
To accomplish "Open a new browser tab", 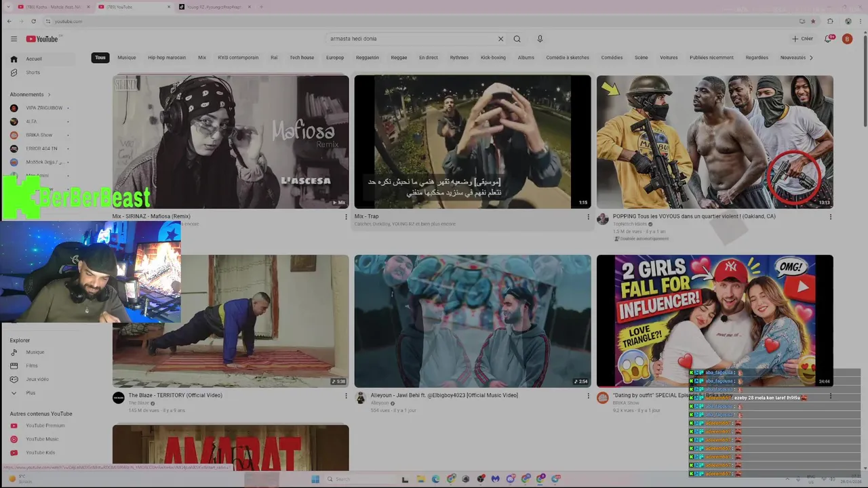I will (261, 7).
